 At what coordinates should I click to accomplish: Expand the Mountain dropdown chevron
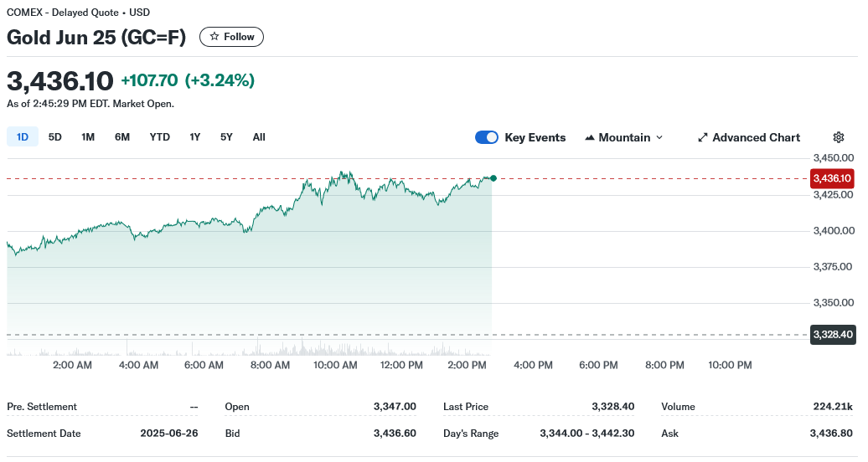[659, 137]
